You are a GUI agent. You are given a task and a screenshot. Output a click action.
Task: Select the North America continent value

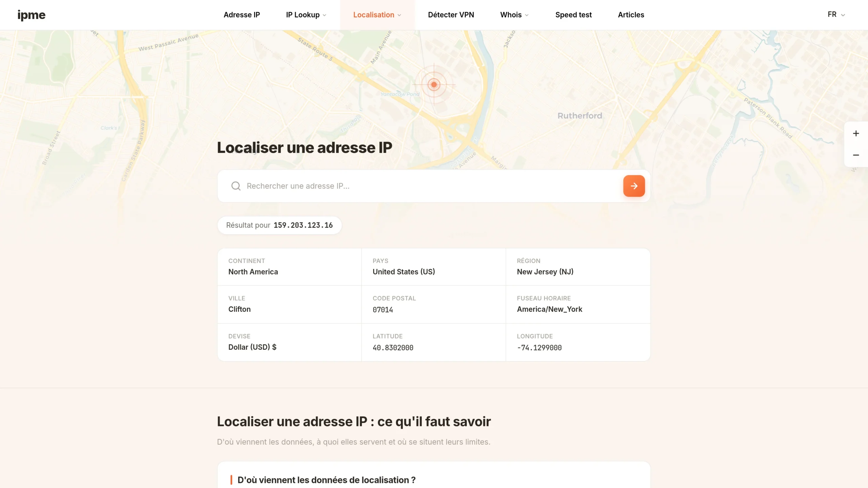click(x=253, y=272)
